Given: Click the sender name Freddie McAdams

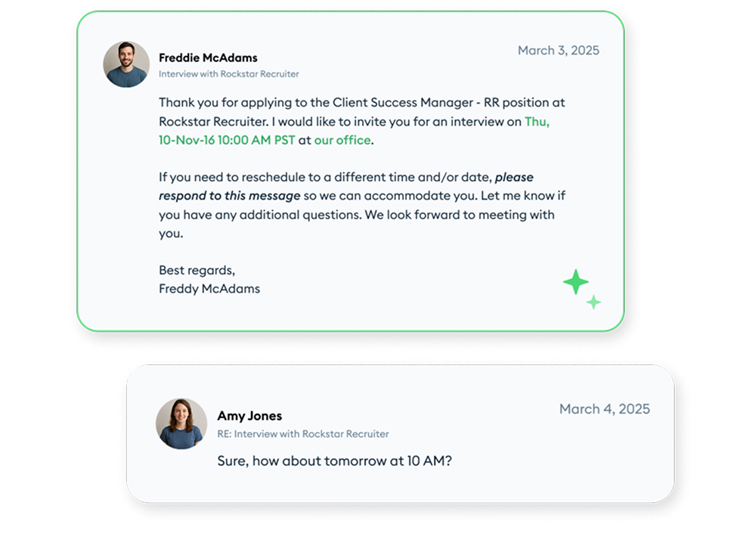Looking at the screenshot, I should click(x=208, y=57).
